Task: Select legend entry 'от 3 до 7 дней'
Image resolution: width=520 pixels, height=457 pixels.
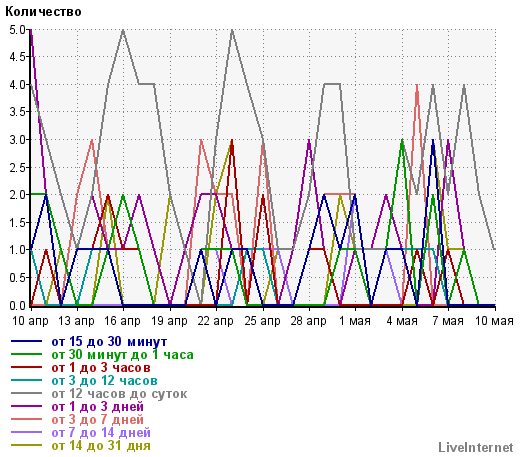Action: tap(98, 419)
